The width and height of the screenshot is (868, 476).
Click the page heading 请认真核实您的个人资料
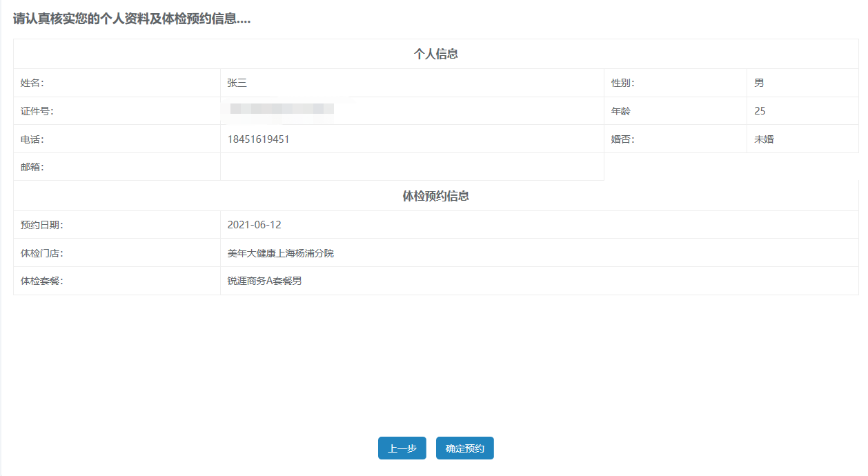point(131,19)
